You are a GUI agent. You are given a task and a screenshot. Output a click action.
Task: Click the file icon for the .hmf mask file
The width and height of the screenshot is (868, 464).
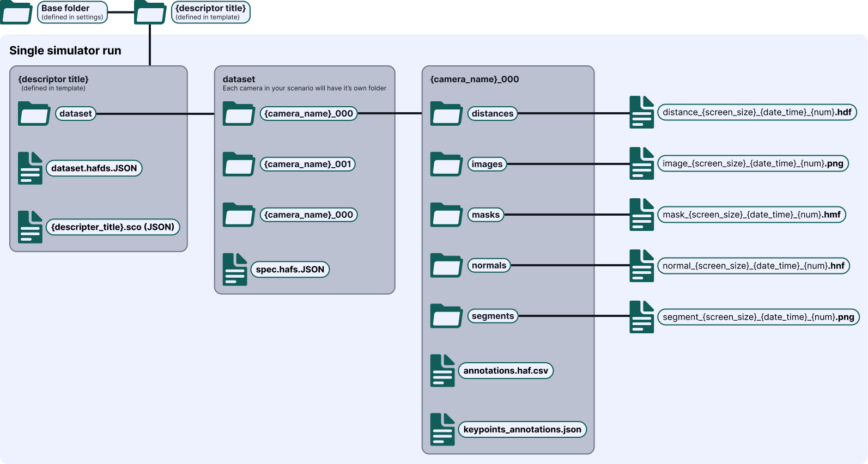[642, 215]
